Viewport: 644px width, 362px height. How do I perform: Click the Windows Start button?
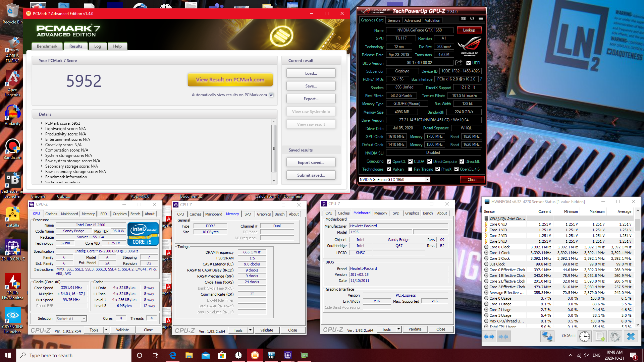click(8, 355)
